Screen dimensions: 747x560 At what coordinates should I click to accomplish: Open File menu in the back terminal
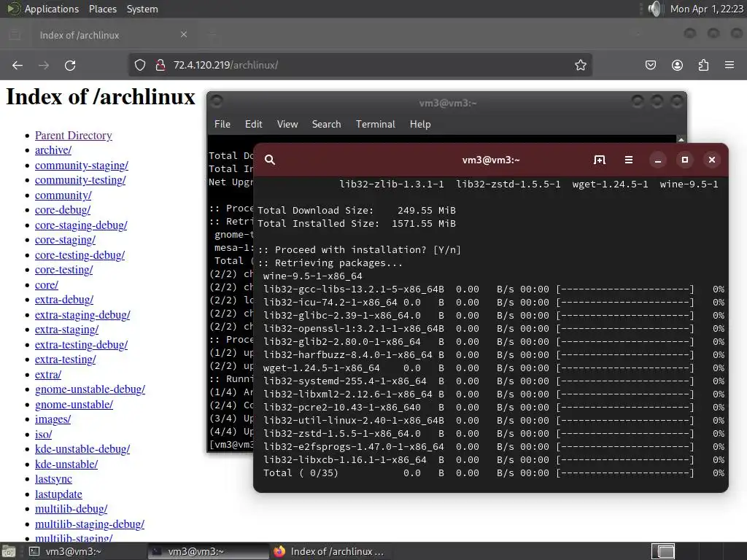[222, 124]
